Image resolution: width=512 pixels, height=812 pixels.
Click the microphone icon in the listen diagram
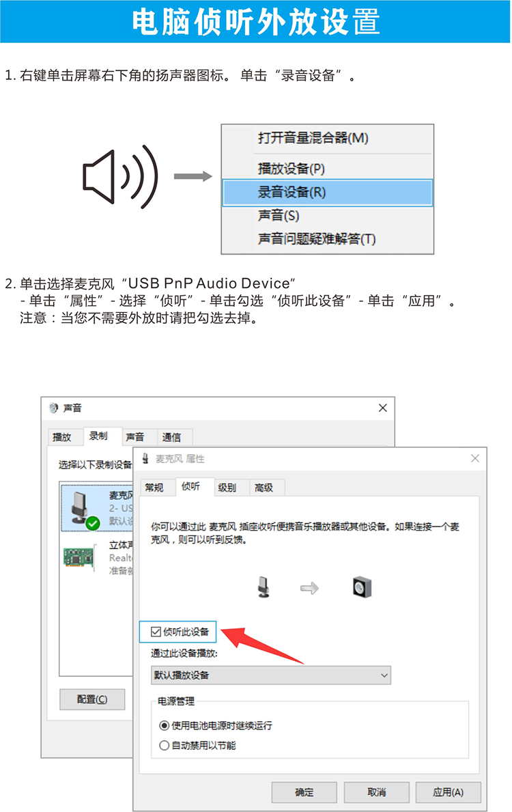point(264,587)
